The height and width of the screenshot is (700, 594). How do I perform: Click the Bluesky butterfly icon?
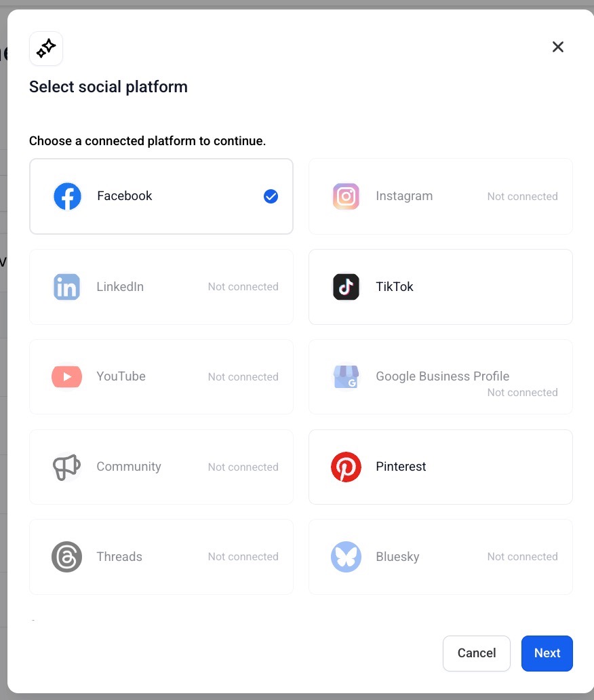coord(346,557)
